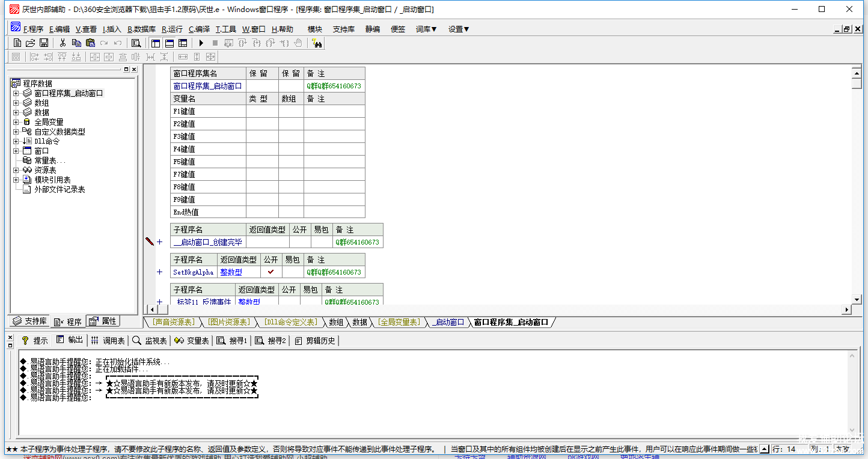The height and width of the screenshot is (459, 868).
Task: Expand the 数组 tree node
Action: click(x=16, y=103)
